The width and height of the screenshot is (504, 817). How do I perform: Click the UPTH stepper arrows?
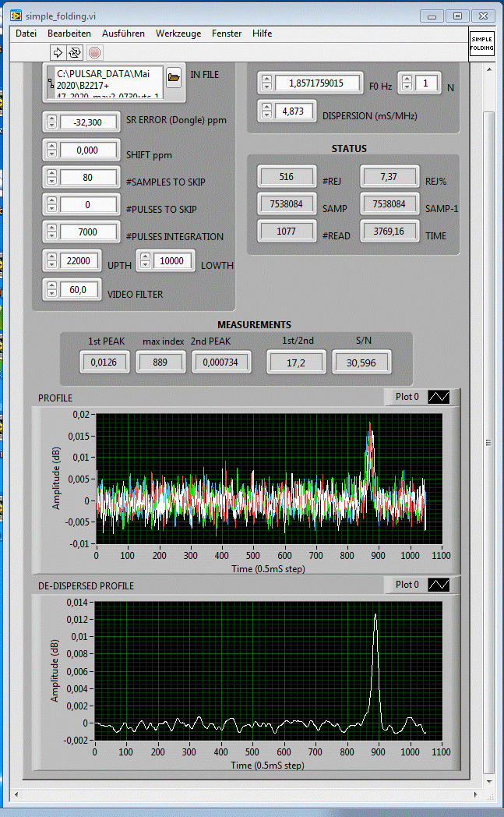(51, 260)
